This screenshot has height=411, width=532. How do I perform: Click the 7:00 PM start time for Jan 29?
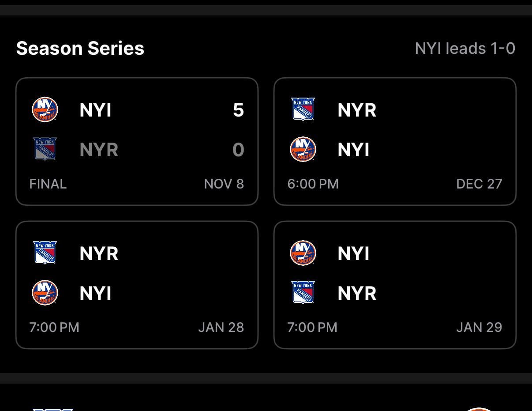coord(313,327)
